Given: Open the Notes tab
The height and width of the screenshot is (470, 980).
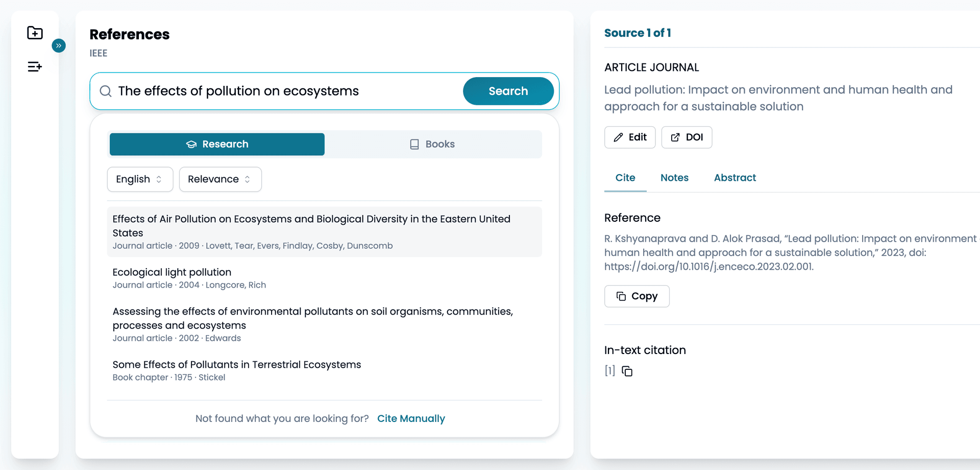Looking at the screenshot, I should point(674,178).
